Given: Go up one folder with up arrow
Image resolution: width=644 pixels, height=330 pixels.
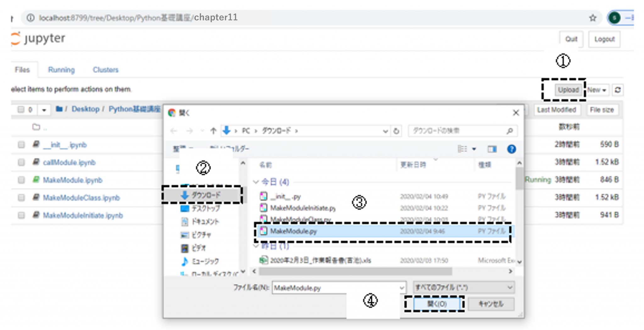Looking at the screenshot, I should tap(213, 131).
